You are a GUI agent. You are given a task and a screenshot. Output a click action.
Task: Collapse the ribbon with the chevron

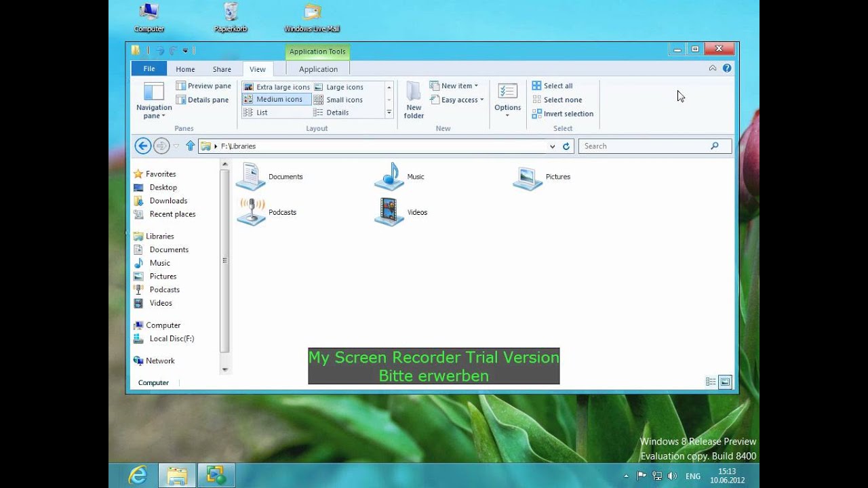(713, 68)
